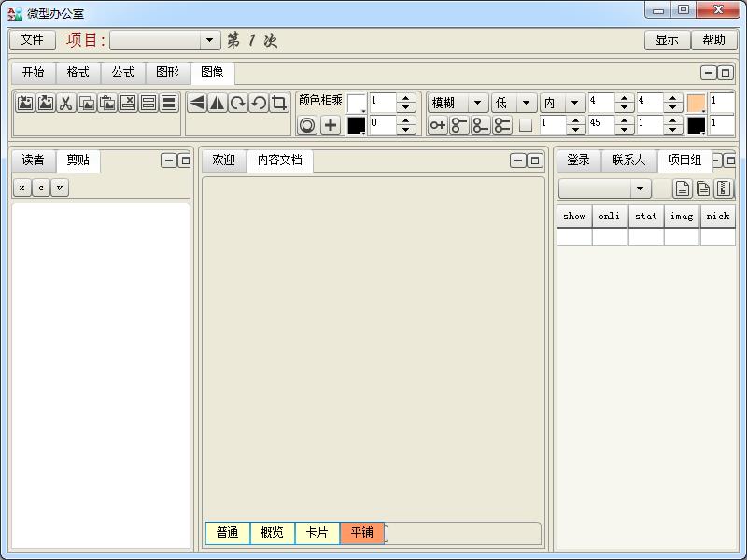Toggle the checkbox in the image toolbar

coord(526,126)
